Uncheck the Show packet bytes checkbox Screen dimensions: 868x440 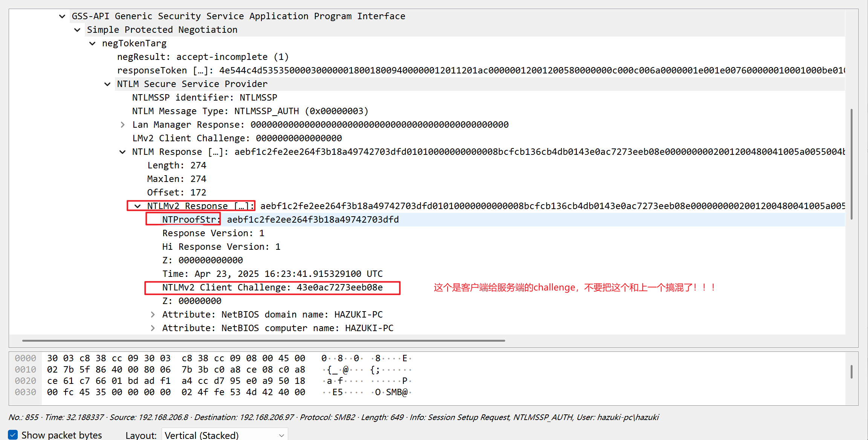pos(13,435)
